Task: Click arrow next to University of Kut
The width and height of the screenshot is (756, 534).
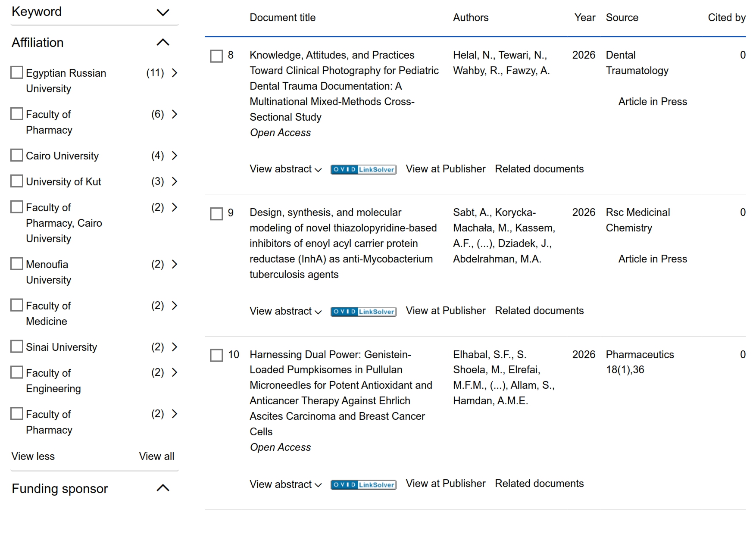Action: pyautogui.click(x=175, y=181)
